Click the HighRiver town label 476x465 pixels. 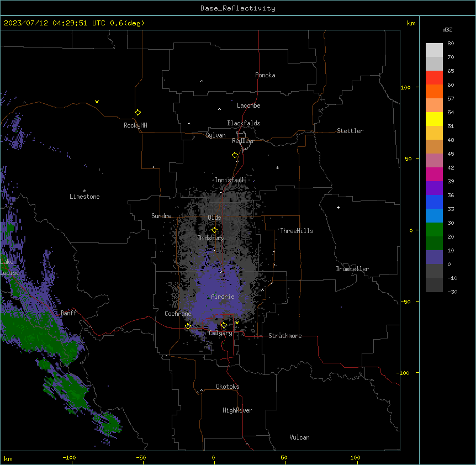(x=237, y=410)
